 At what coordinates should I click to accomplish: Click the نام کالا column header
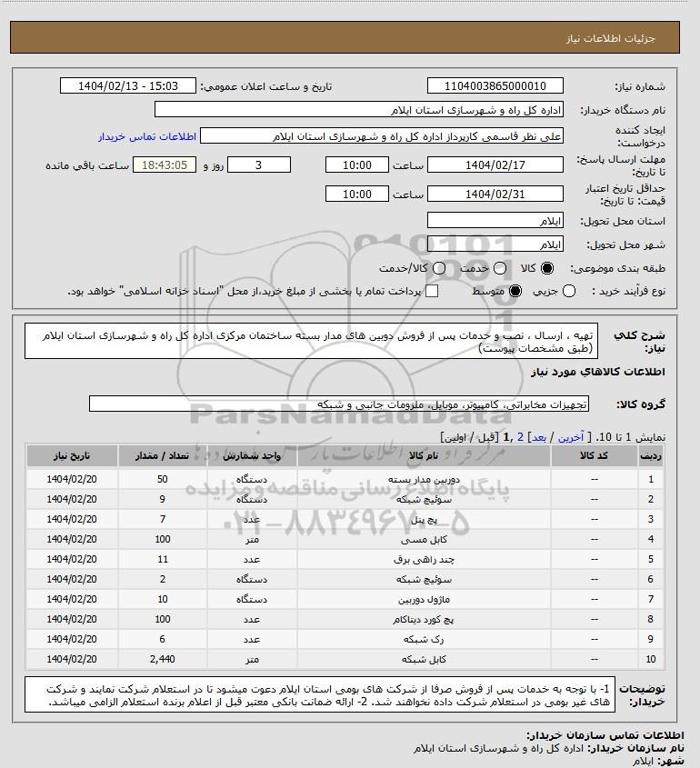424,456
